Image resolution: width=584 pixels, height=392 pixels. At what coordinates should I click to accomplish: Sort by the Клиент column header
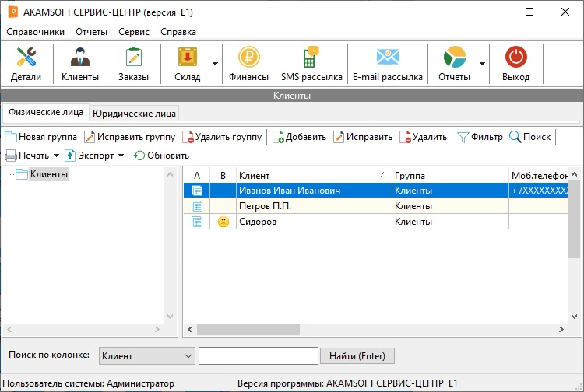click(314, 176)
